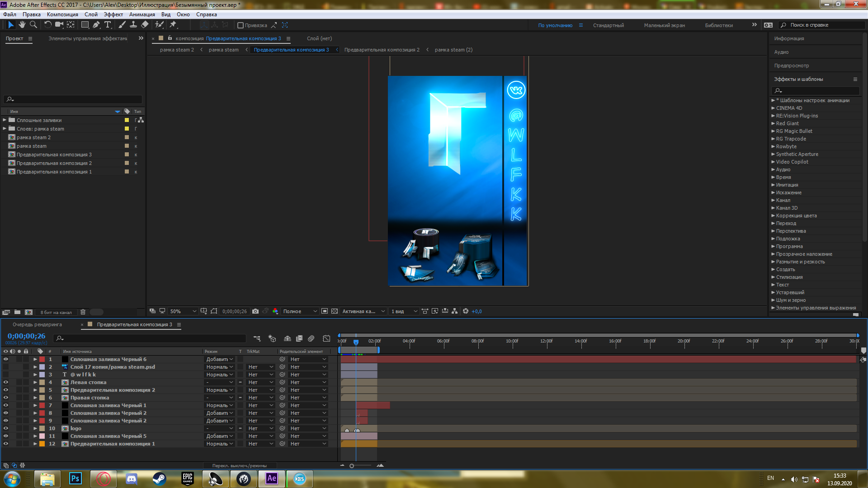This screenshot has height=488, width=868.
Task: Hide the logo layer with eye icon
Action: point(6,428)
